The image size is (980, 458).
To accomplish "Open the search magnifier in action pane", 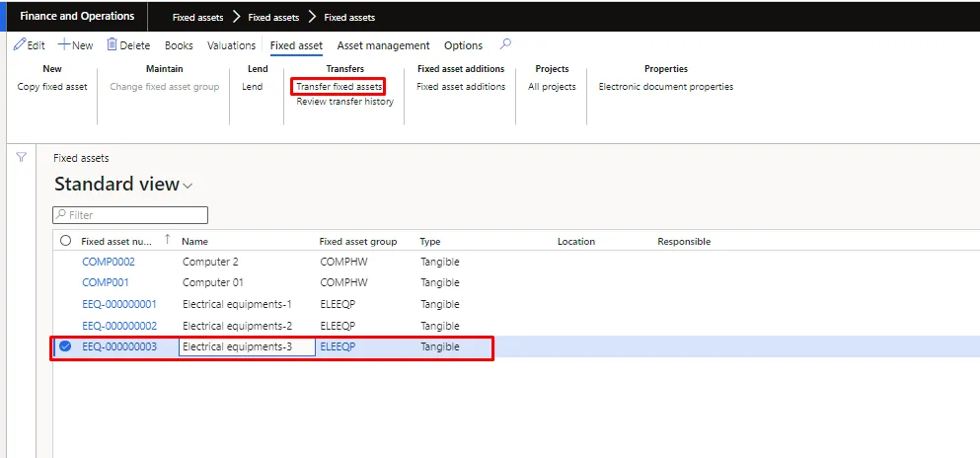I will 505,44.
